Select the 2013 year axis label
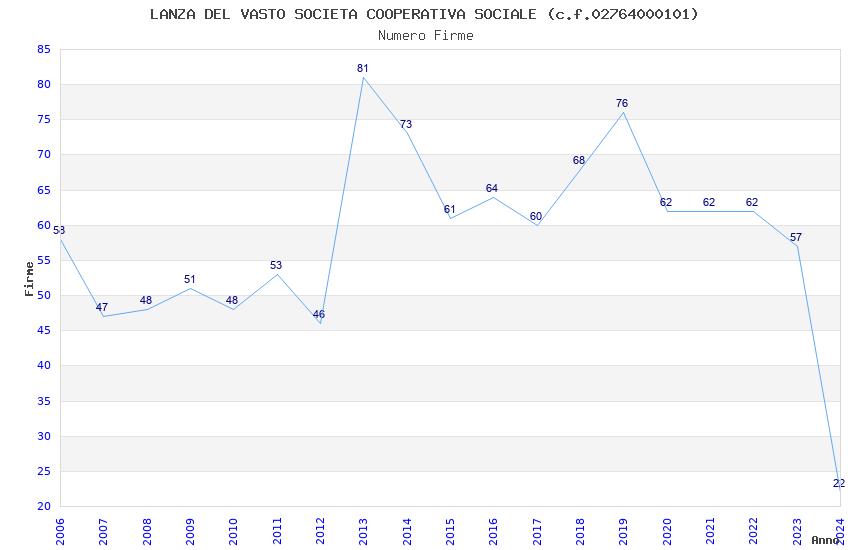The image size is (850, 550). (363, 531)
